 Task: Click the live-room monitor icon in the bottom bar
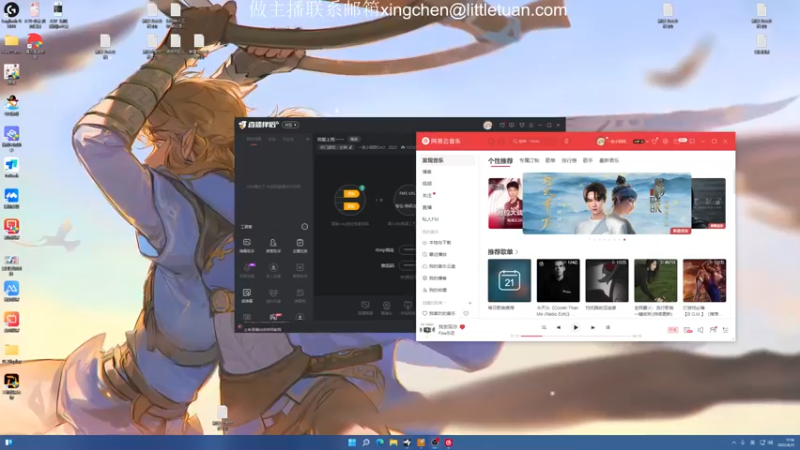(x=365, y=305)
